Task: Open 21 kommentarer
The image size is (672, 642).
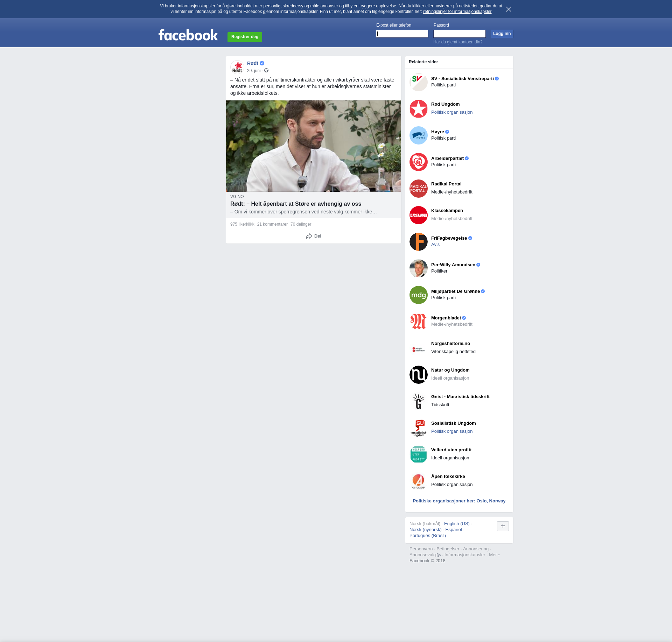Action: click(272, 224)
